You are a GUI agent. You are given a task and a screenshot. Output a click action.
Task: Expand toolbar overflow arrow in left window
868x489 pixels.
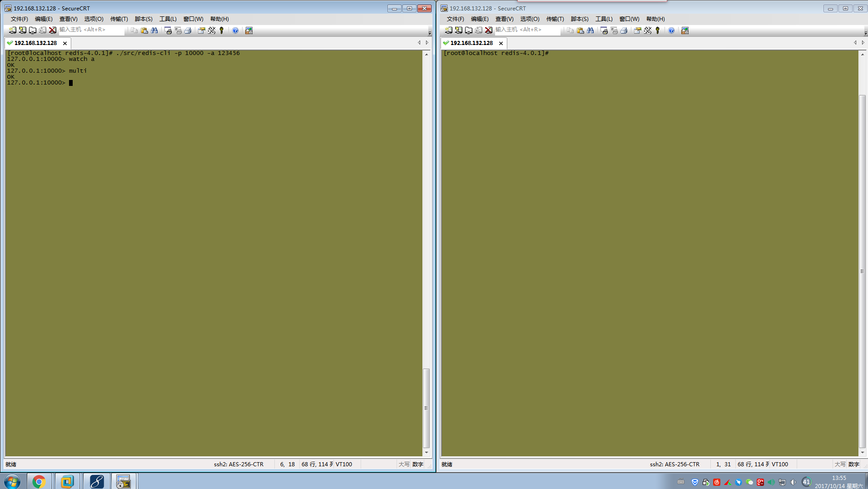coord(430,33)
